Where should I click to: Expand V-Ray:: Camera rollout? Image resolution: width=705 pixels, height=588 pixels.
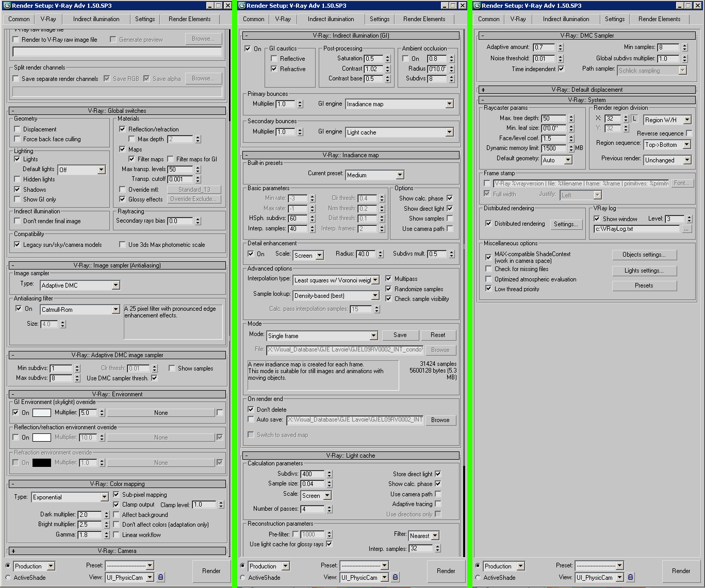coord(117,551)
